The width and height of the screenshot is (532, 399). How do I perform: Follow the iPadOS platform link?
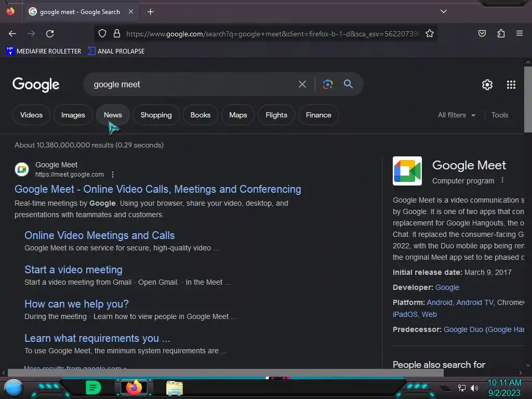coord(405,314)
